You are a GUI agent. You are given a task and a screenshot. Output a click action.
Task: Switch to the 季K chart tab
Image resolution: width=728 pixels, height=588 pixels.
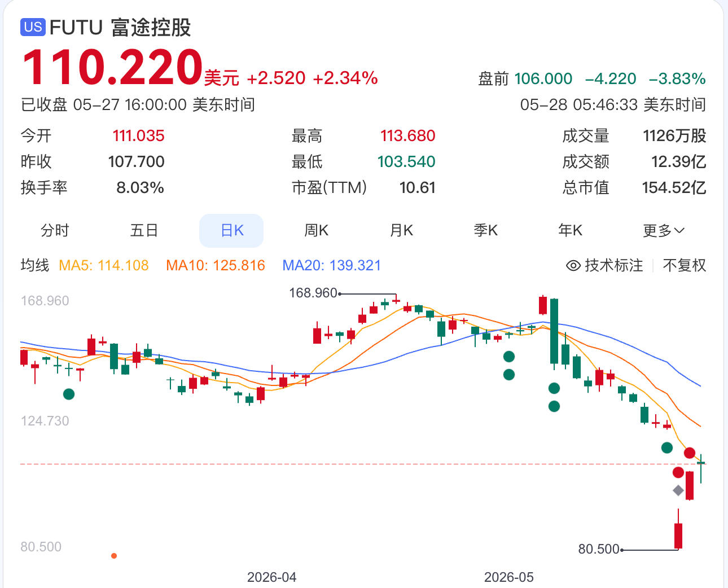point(486,230)
